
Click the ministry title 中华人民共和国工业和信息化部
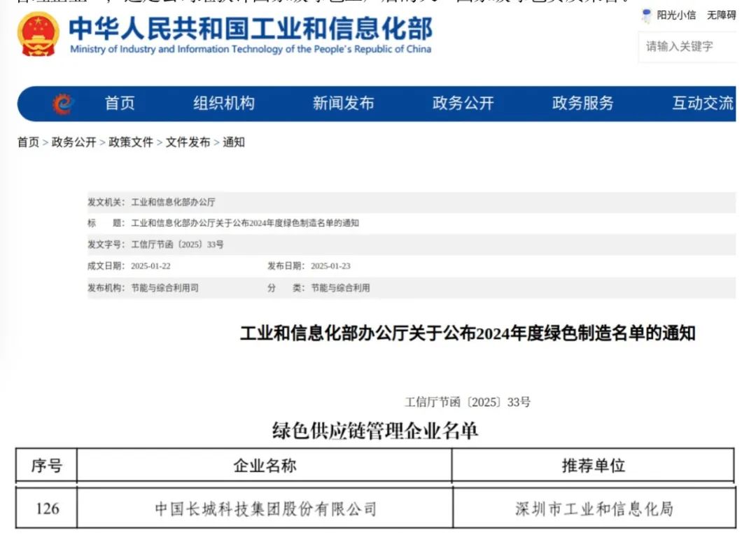tap(251, 29)
